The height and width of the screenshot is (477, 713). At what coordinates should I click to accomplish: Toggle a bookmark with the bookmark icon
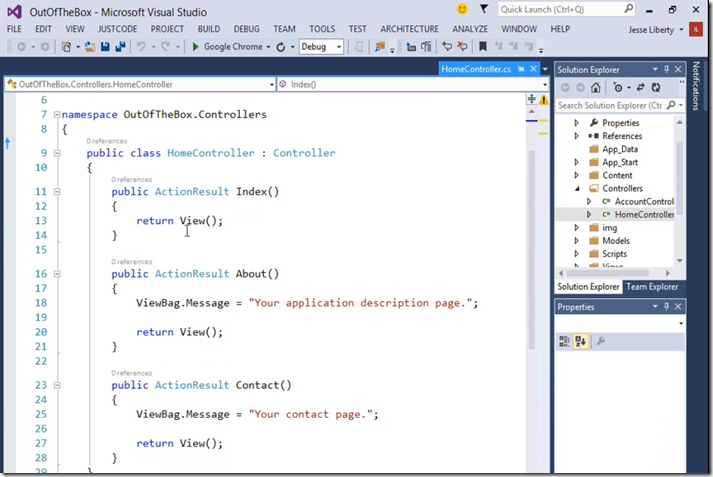coord(483,46)
